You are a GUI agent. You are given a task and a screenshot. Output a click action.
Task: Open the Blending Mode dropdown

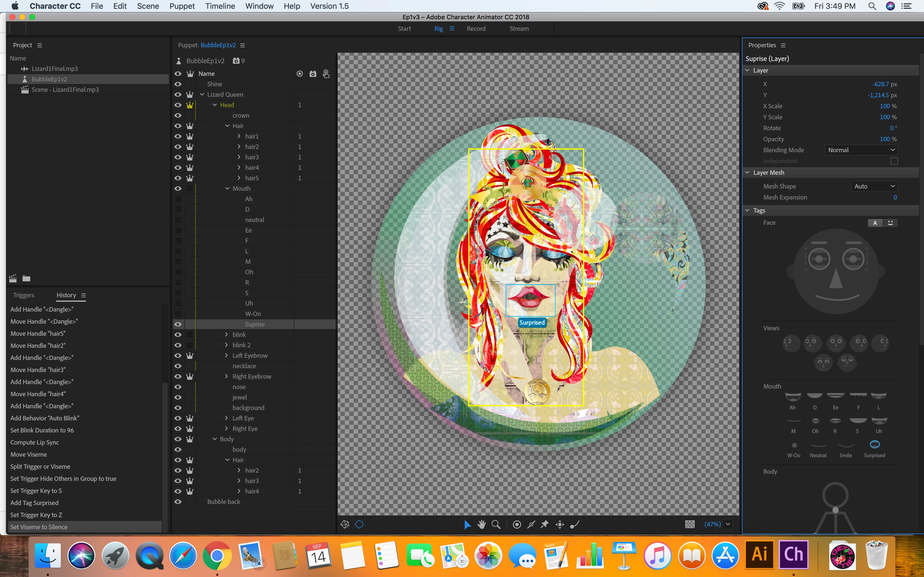[x=861, y=150]
